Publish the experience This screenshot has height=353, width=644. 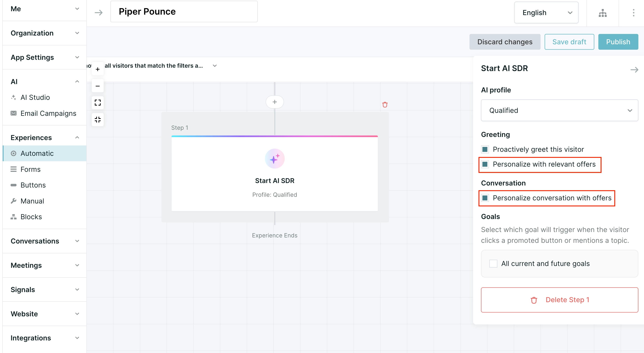pyautogui.click(x=618, y=42)
